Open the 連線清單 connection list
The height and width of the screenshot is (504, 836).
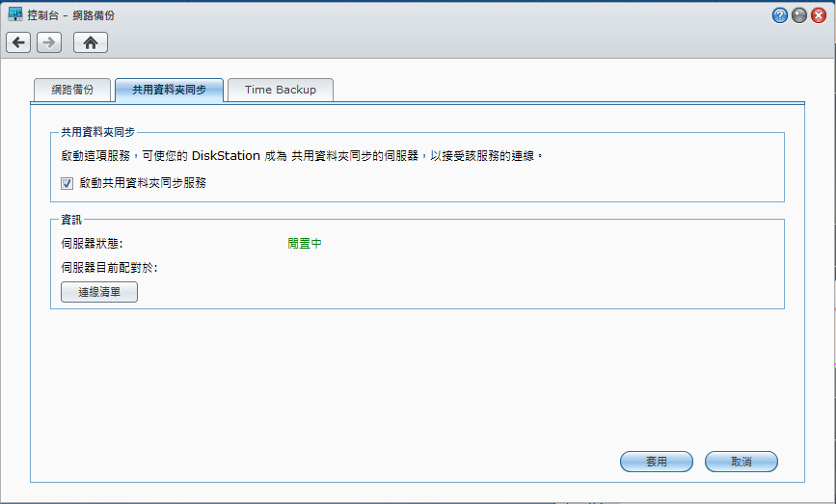coord(99,292)
